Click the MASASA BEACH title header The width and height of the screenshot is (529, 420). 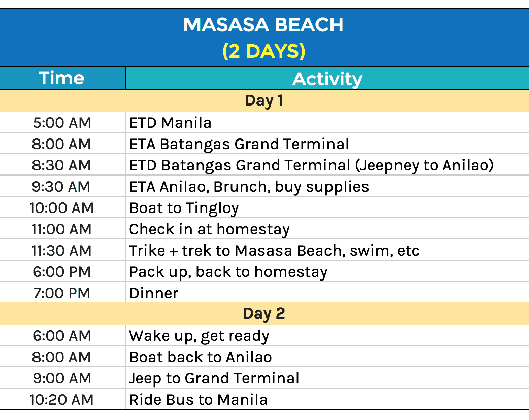(263, 25)
